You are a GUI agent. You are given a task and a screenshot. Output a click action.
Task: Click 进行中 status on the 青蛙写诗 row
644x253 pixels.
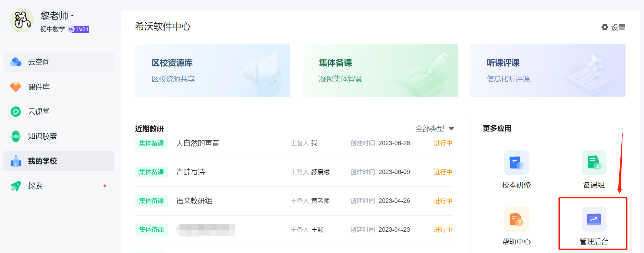click(x=443, y=172)
